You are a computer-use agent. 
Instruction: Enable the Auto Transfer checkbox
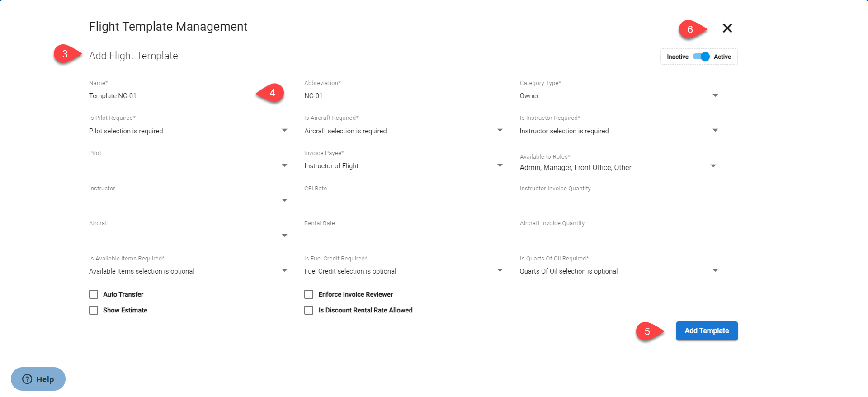coord(94,294)
